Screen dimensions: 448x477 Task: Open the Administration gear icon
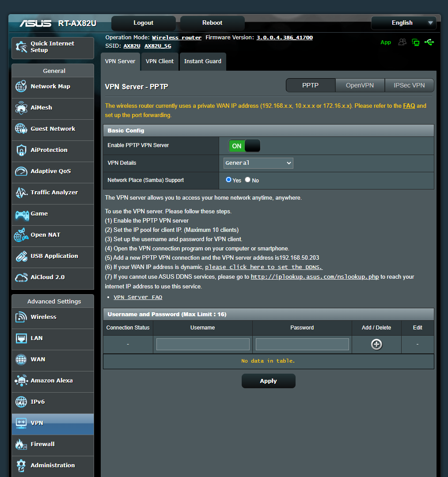pyautogui.click(x=21, y=466)
